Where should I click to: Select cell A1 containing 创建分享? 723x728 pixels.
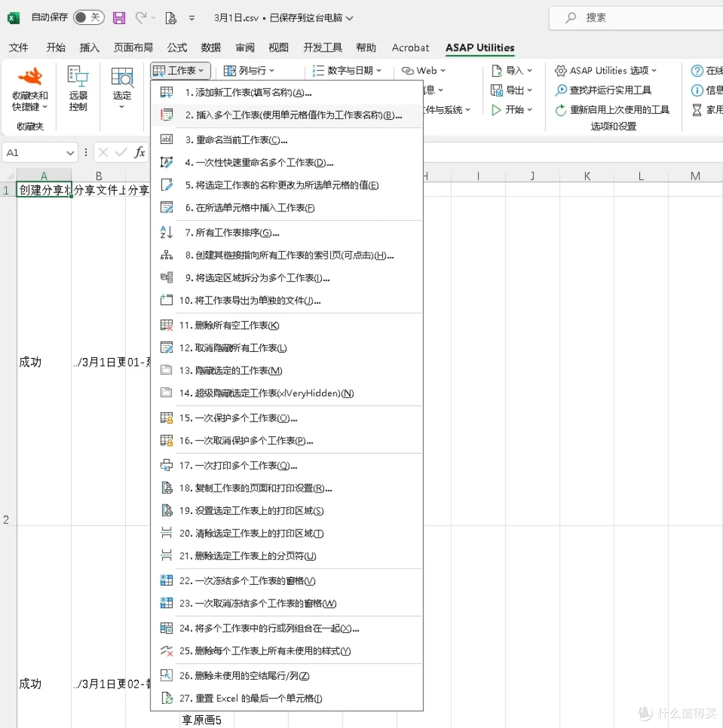click(x=44, y=189)
